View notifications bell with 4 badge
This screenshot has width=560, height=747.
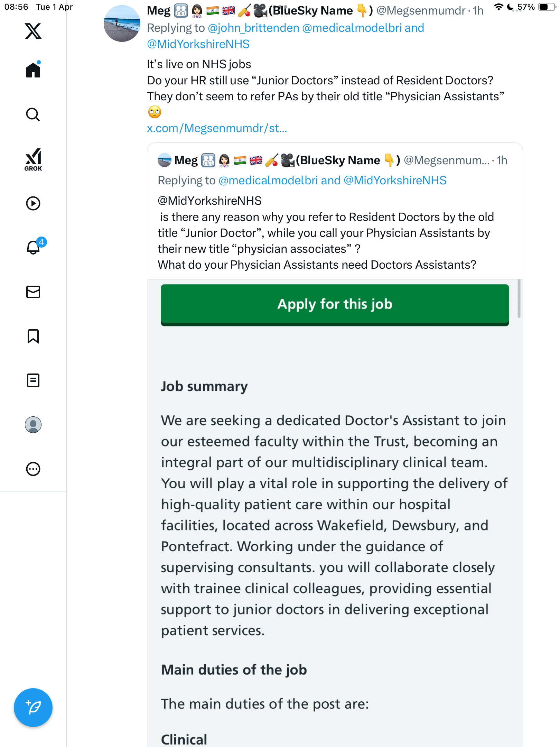pos(35,246)
